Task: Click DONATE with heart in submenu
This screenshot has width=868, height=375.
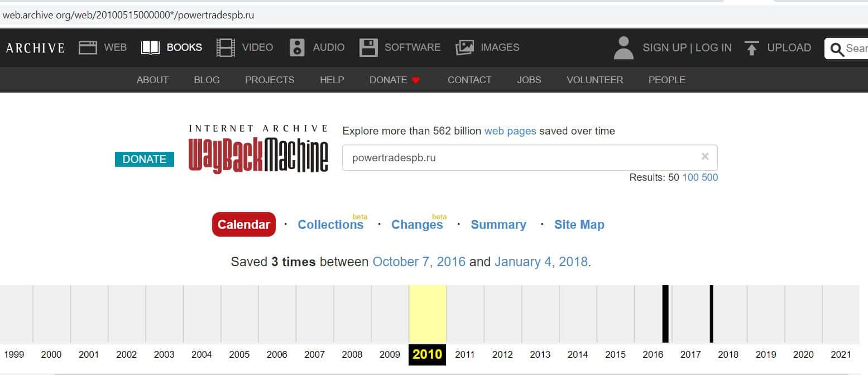Action: pos(395,80)
